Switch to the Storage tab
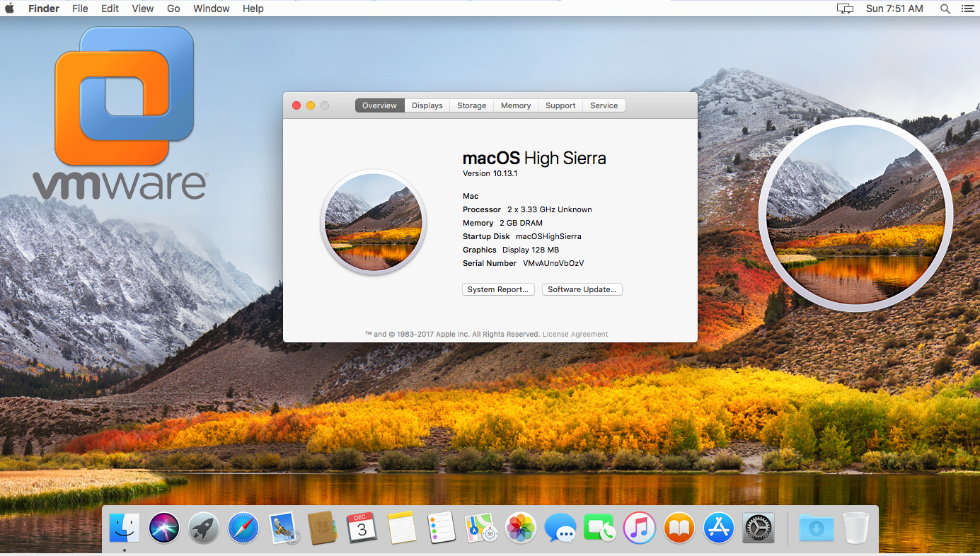 click(471, 105)
